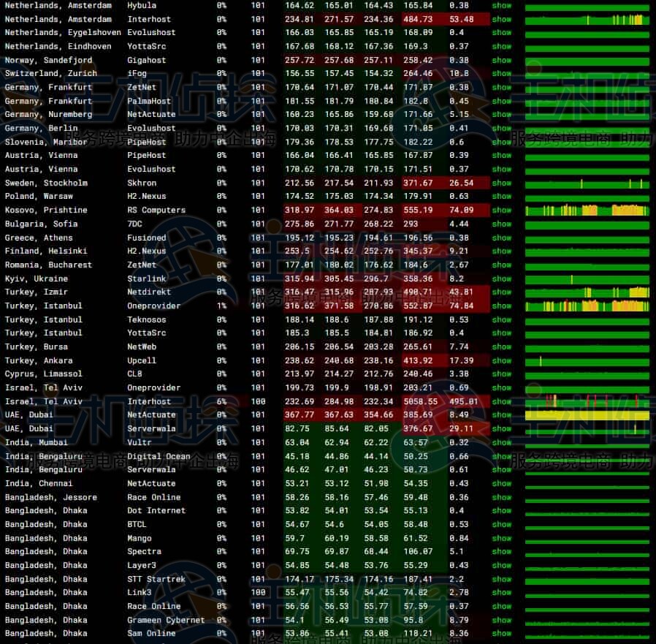Open the latency graph for Amsterdam Interhost

(587, 20)
